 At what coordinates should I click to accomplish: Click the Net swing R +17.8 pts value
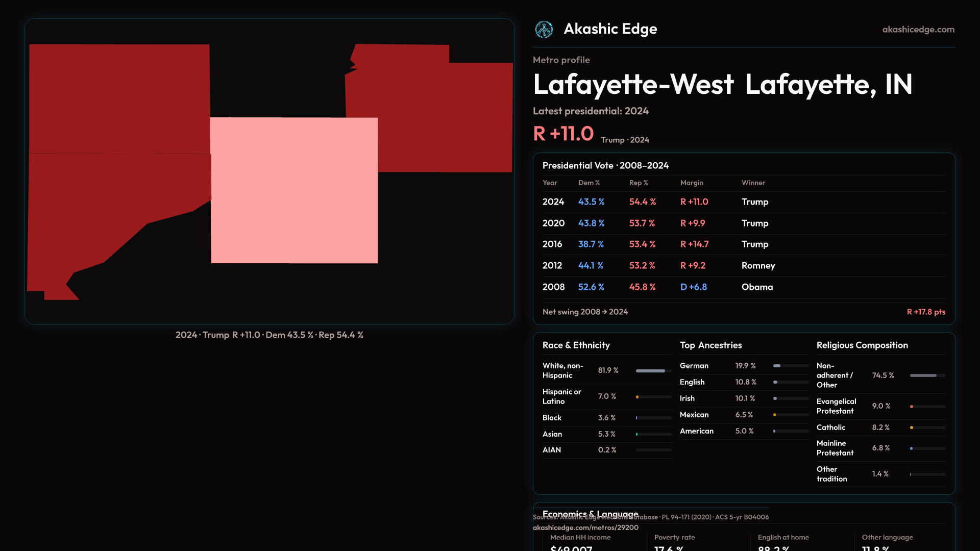point(925,312)
